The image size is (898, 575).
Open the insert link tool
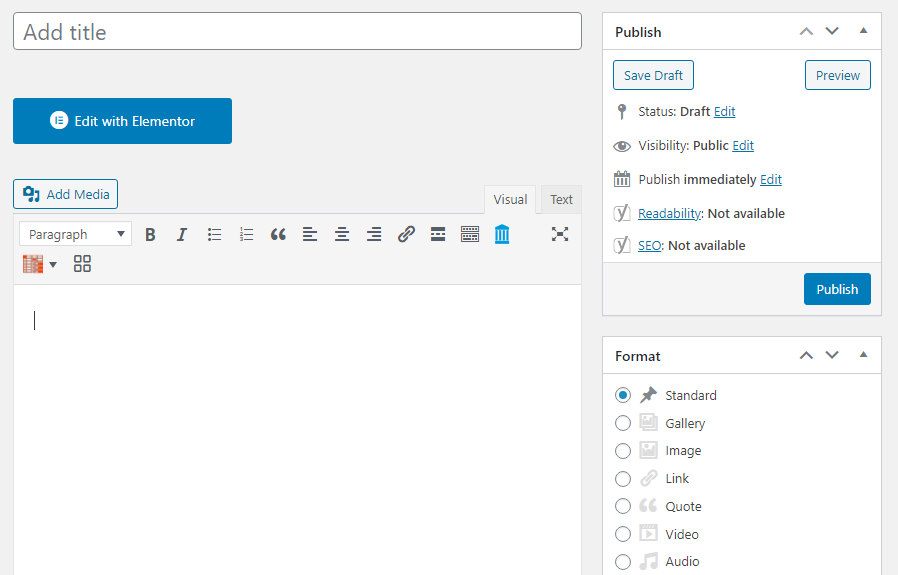click(406, 234)
